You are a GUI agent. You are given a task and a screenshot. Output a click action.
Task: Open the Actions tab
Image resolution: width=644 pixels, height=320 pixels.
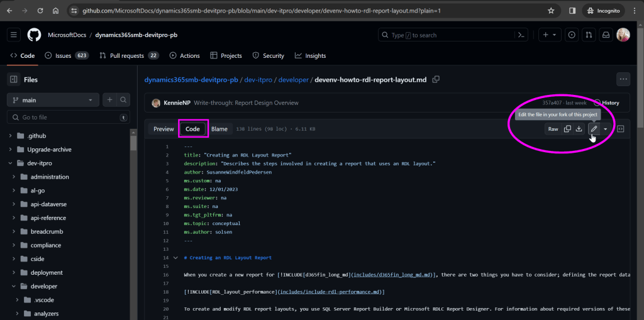[x=185, y=55]
